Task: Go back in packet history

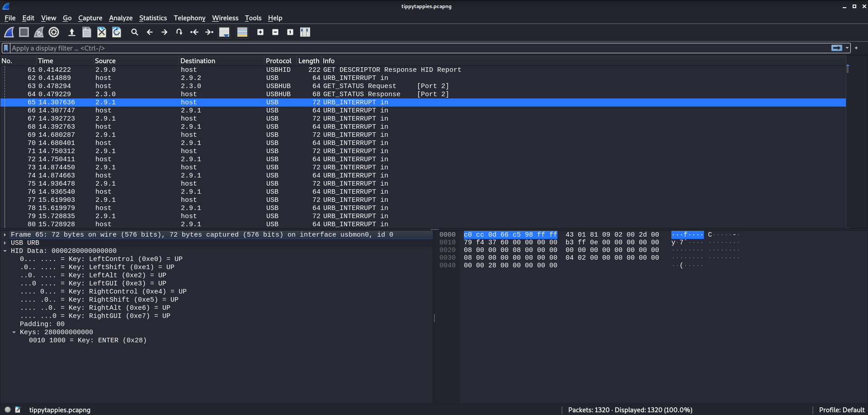Action: tap(150, 32)
